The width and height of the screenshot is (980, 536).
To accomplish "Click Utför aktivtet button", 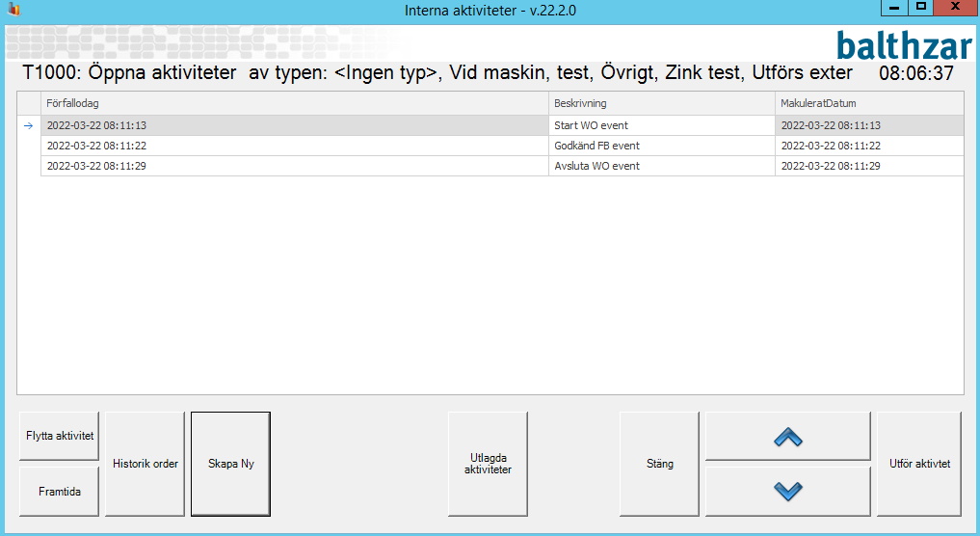I will [x=919, y=464].
